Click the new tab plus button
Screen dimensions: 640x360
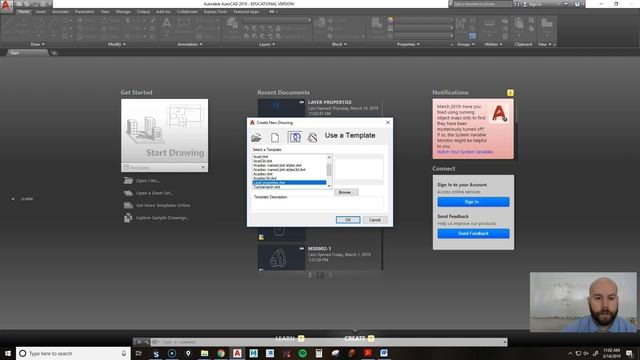pos(54,53)
